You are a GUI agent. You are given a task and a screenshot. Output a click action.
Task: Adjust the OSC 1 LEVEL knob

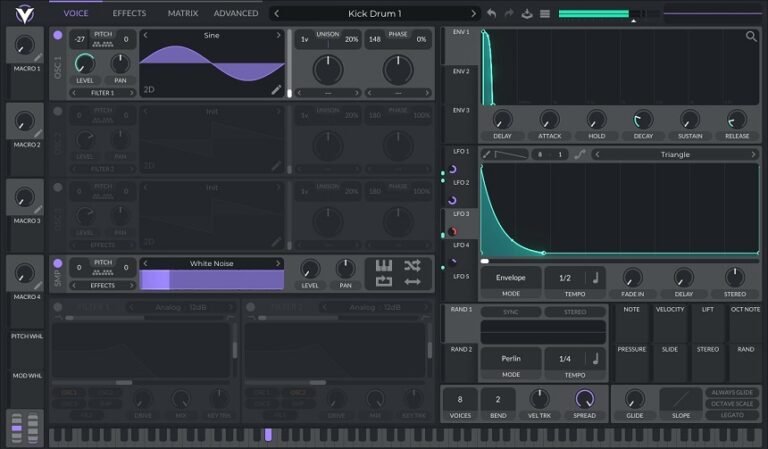(85, 64)
